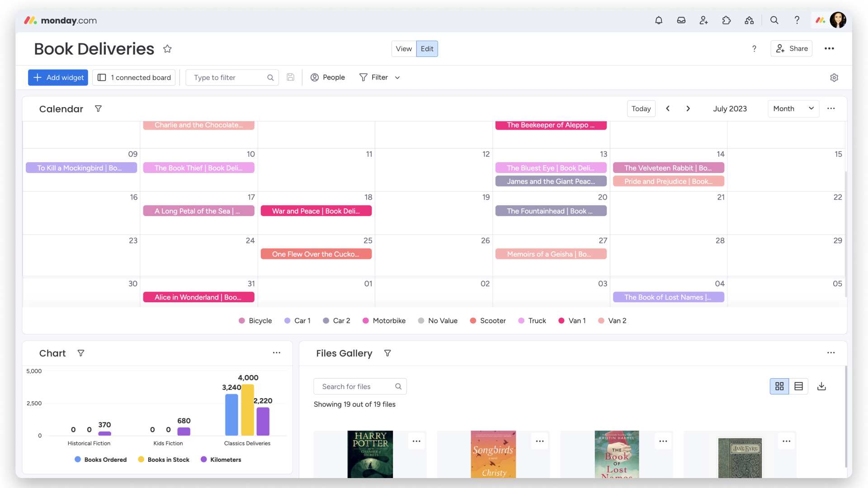Click the Calendar widget filter icon
Image resolution: width=868 pixels, height=488 pixels.
point(98,109)
